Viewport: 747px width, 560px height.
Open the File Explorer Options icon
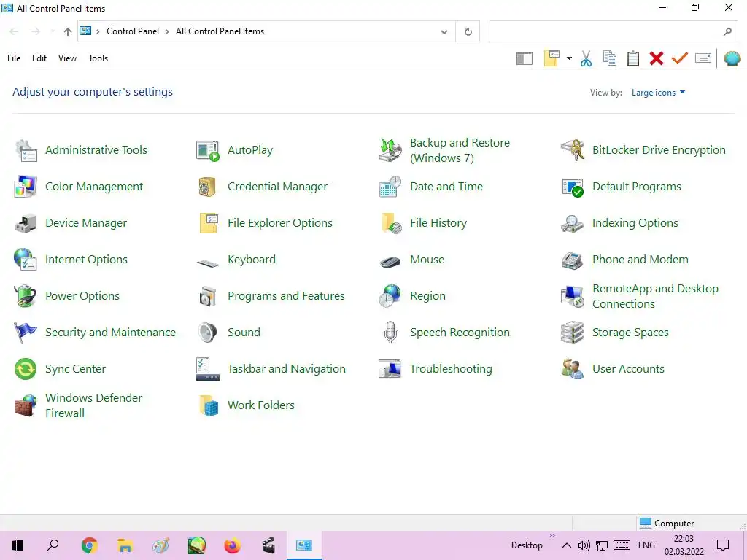pos(209,223)
